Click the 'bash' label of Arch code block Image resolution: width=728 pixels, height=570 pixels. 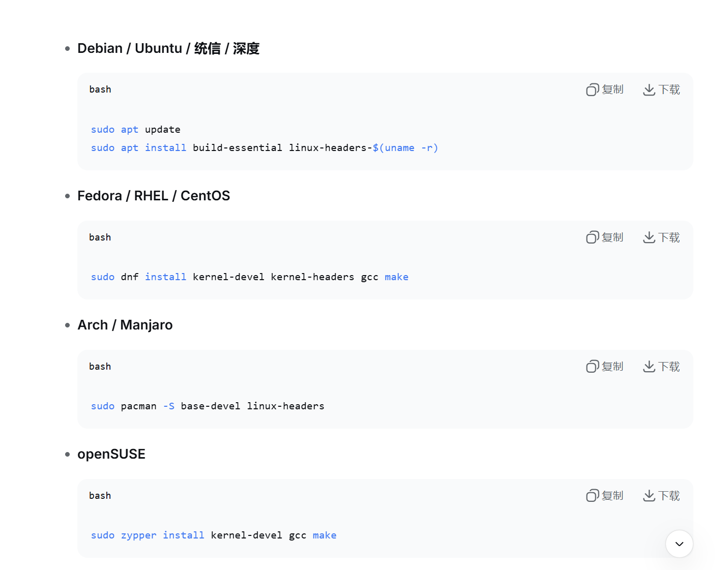point(100,367)
